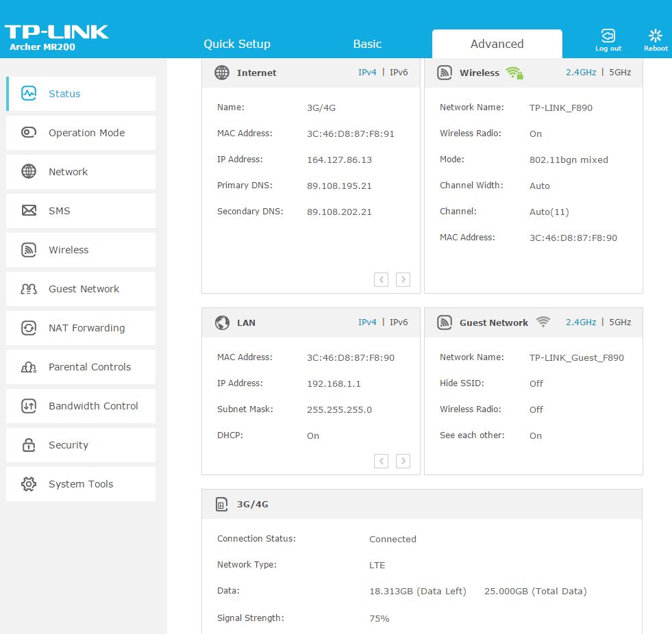Click the LAN panel globe icon

click(222, 322)
